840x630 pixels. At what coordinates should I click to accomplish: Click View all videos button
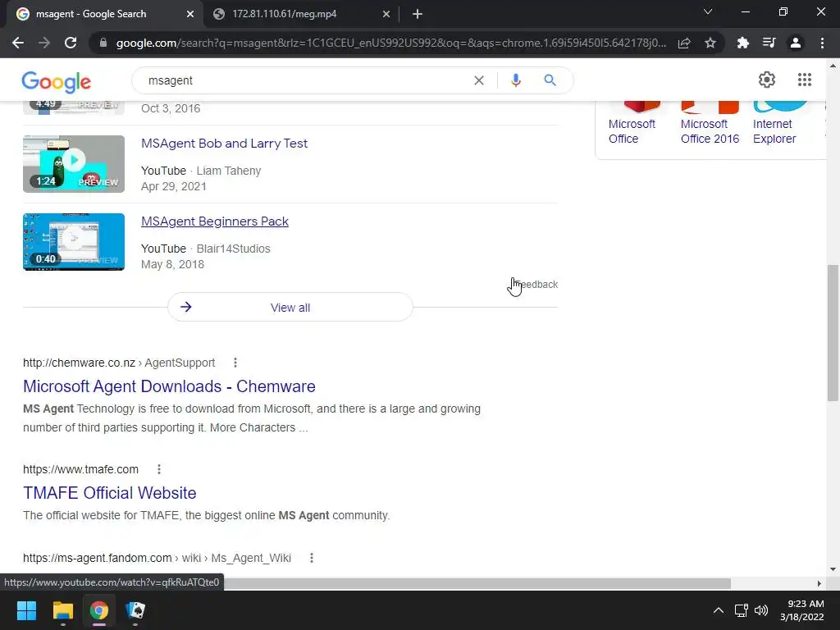[290, 308]
